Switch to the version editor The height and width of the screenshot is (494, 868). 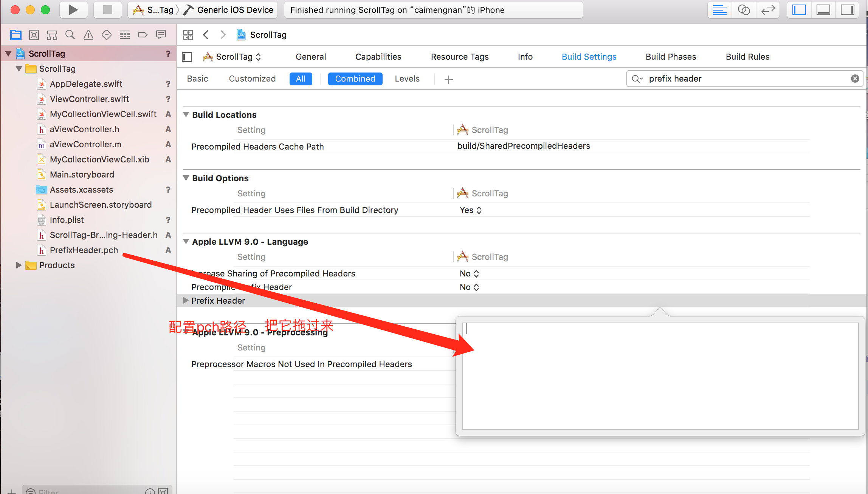pyautogui.click(x=768, y=10)
